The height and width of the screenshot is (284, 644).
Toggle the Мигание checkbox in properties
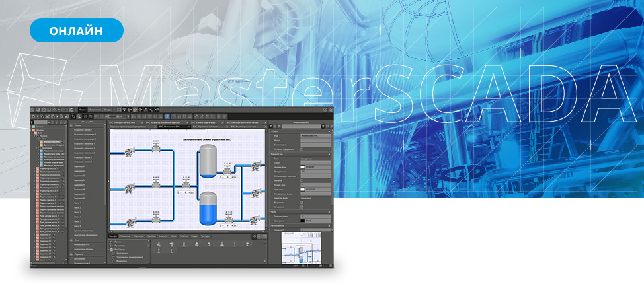pos(302,180)
